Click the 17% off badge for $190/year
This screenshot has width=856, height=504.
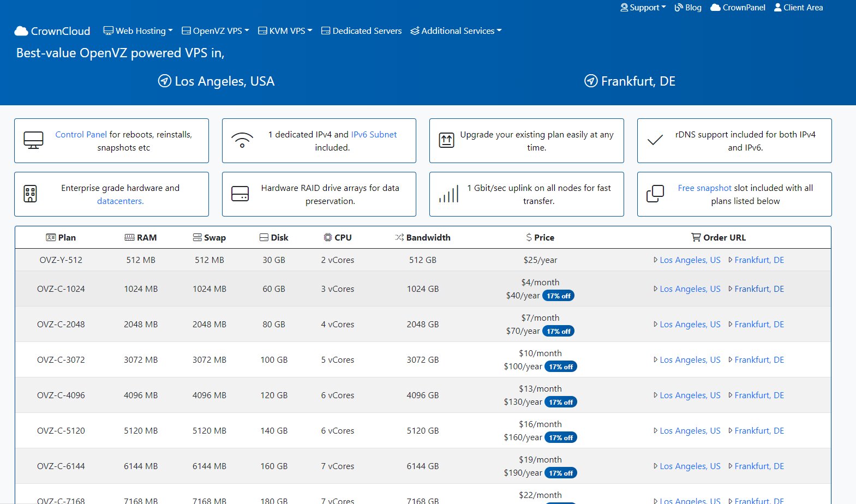pos(561,473)
